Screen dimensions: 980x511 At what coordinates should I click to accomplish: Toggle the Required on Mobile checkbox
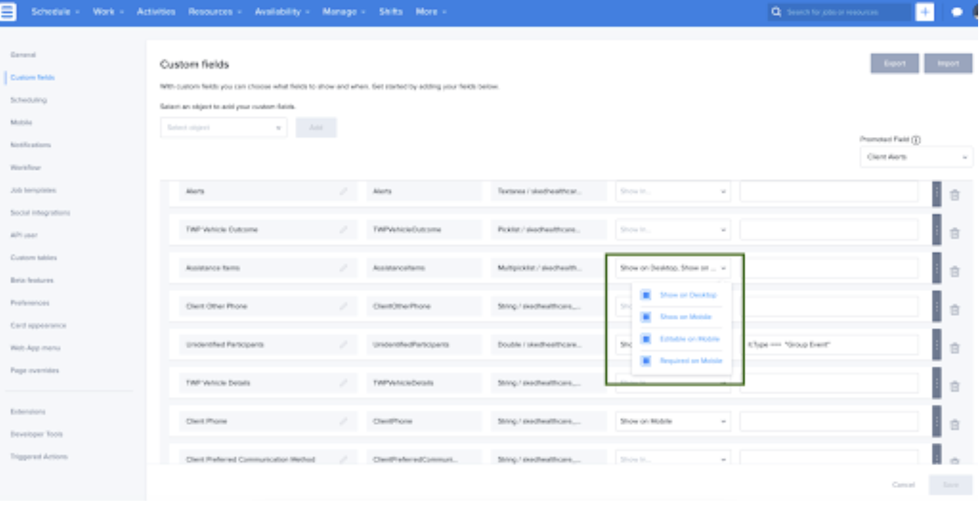tap(645, 361)
